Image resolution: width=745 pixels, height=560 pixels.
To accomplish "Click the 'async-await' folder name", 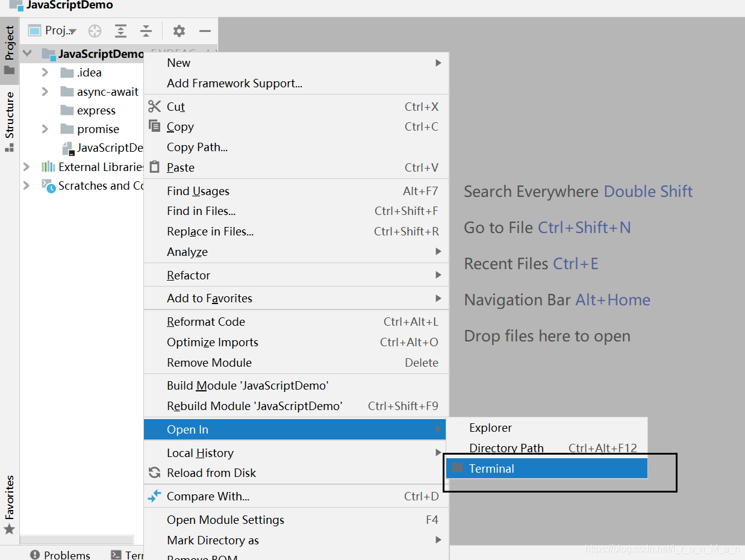I will (108, 92).
